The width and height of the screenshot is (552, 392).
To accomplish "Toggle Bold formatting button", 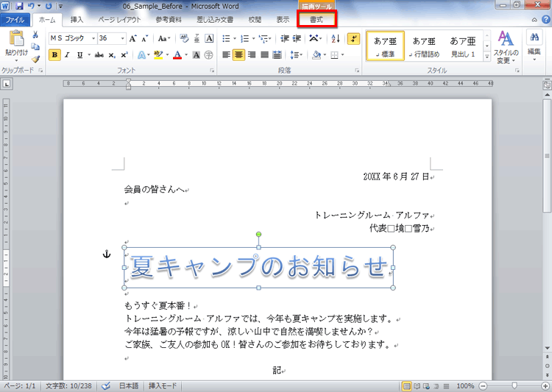I will 54,55.
